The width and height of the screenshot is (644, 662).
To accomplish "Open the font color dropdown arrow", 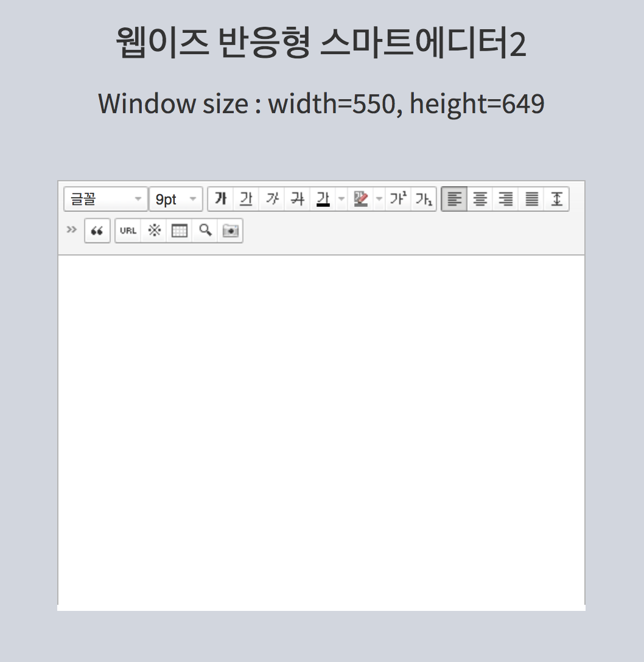I will (341, 199).
